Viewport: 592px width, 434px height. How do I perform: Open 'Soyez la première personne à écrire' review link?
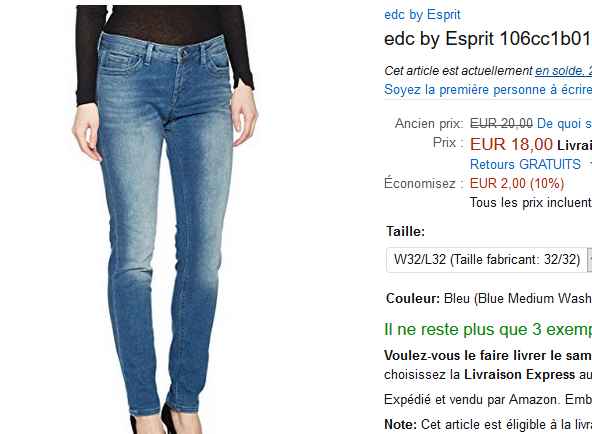(488, 89)
